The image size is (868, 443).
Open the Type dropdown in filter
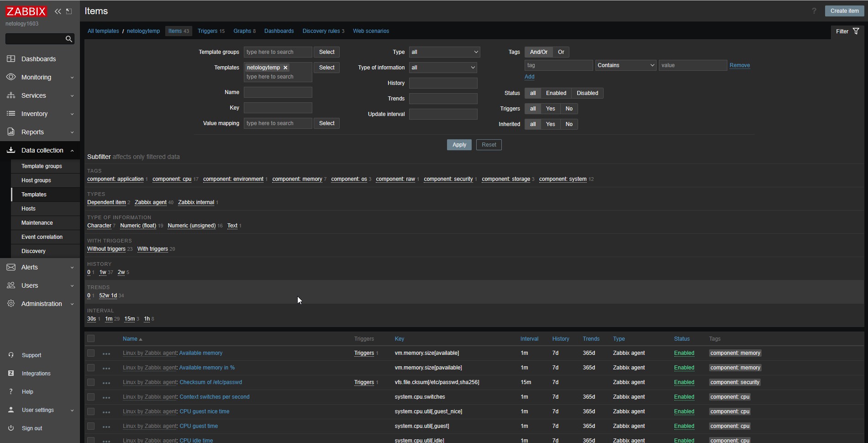click(444, 52)
